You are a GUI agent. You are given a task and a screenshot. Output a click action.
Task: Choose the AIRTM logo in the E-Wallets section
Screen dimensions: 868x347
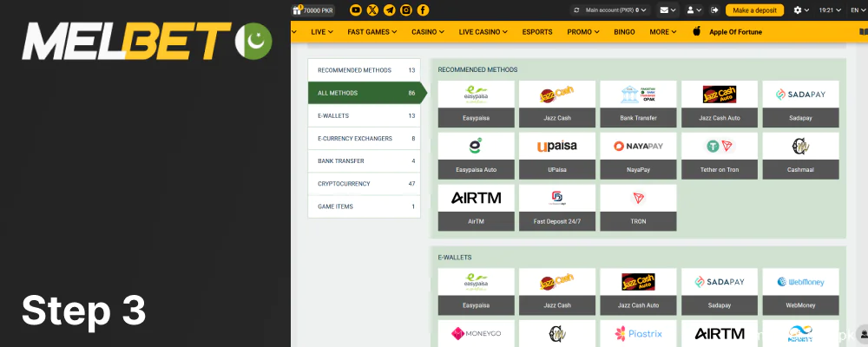(719, 334)
